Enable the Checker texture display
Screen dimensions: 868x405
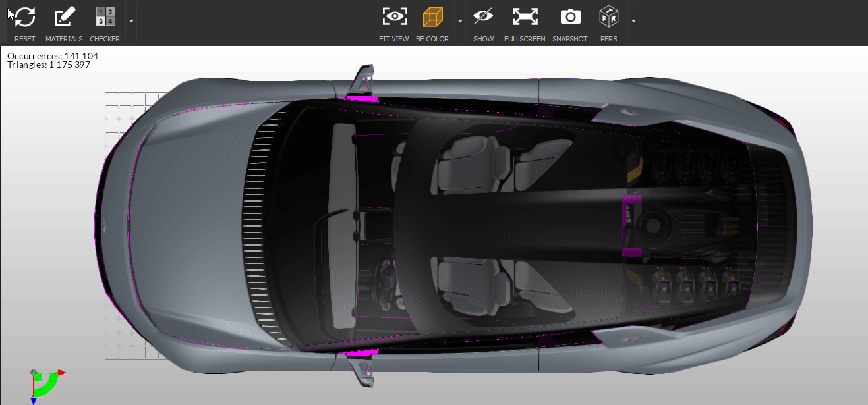(x=105, y=17)
